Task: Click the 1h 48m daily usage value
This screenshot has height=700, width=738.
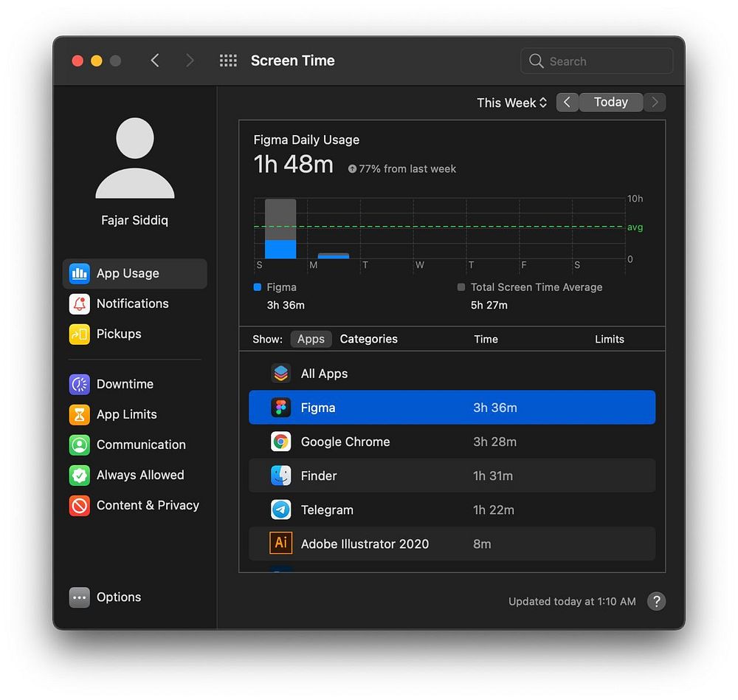Action: (x=294, y=165)
